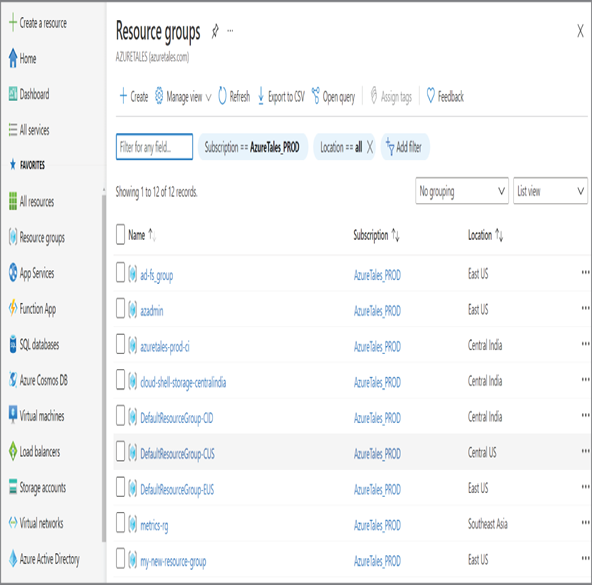Viewport: 592px width, 585px height.
Task: Check the azuretales-prod-ci row checkbox
Action: click(120, 344)
